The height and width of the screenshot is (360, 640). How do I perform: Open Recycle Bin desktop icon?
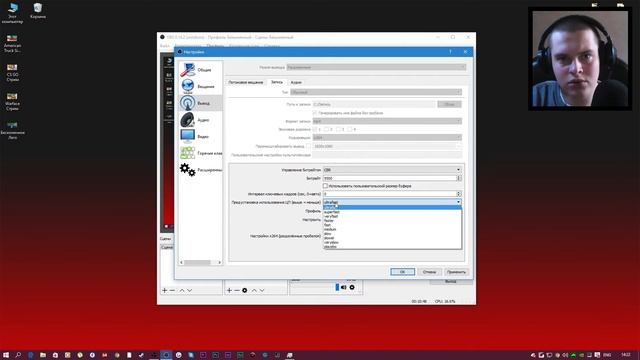pyautogui.click(x=38, y=11)
